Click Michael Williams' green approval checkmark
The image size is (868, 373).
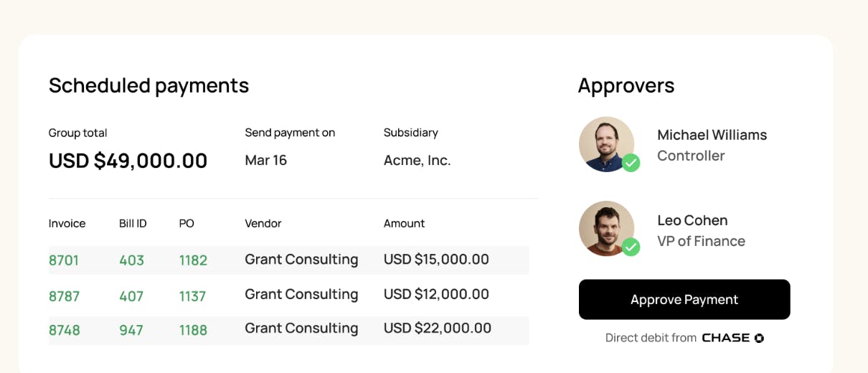pos(631,163)
